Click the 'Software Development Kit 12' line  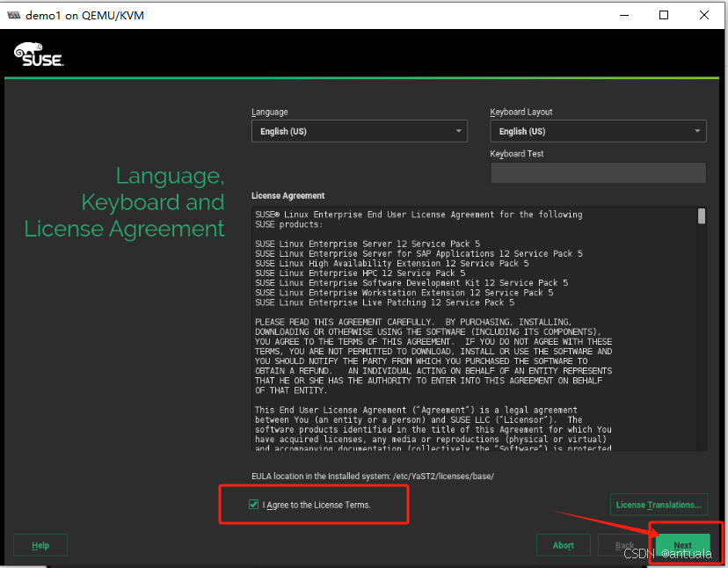pos(411,283)
